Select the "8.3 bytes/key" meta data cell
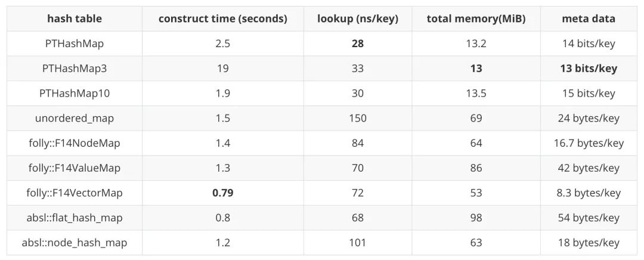The height and width of the screenshot is (260, 644). click(x=588, y=193)
